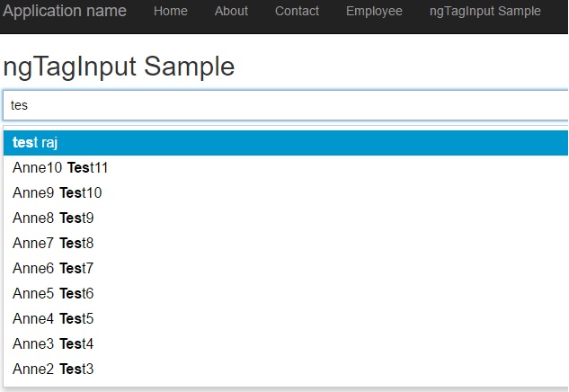Click the Application name brand link

coord(65,12)
